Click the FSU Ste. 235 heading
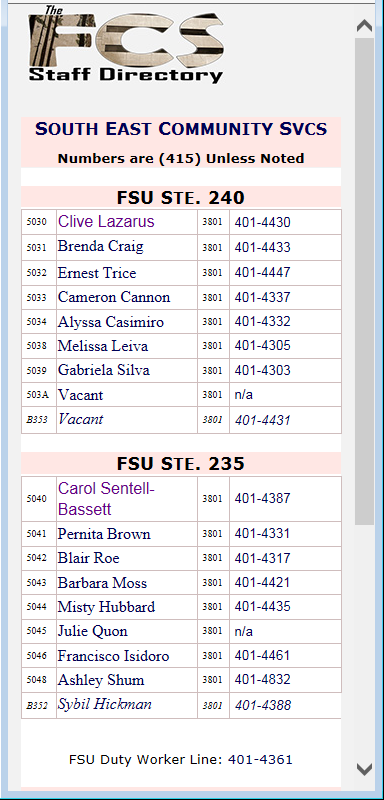This screenshot has width=384, height=800. coord(181,463)
